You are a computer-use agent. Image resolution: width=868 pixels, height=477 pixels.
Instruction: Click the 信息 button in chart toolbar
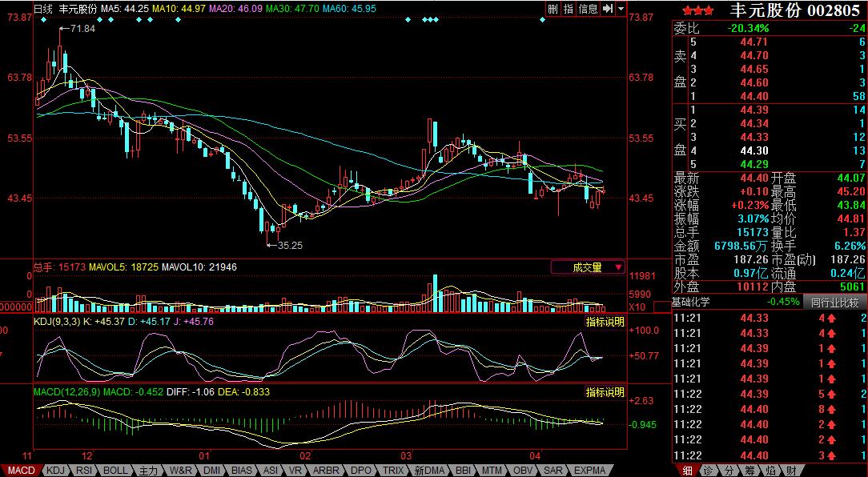point(588,8)
